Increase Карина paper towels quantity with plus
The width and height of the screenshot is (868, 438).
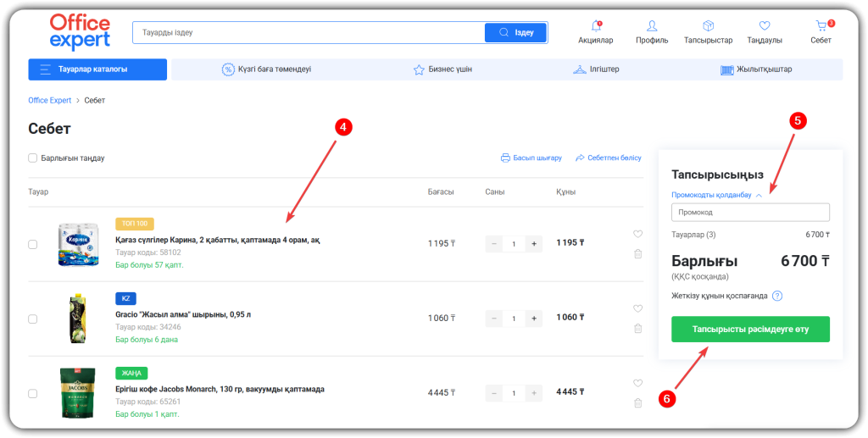coord(534,244)
